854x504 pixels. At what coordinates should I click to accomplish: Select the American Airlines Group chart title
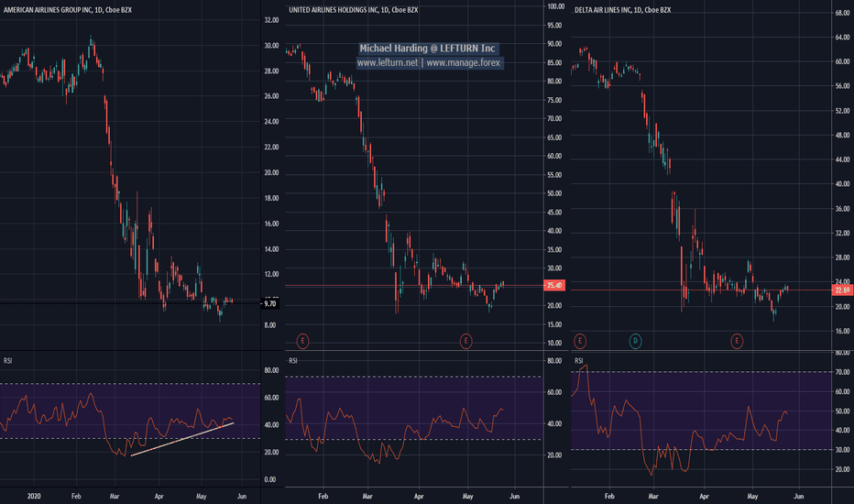[x=68, y=10]
